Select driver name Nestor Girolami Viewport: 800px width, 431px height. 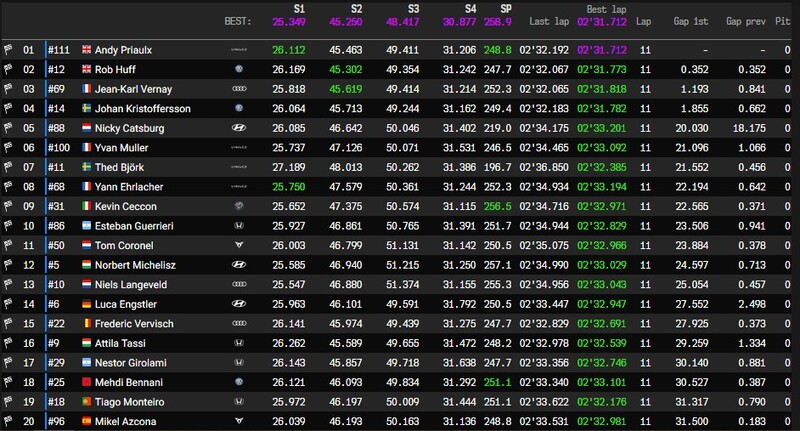click(x=131, y=363)
